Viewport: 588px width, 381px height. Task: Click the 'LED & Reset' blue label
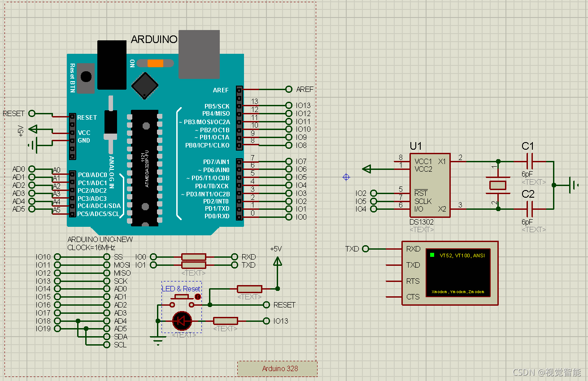181,289
